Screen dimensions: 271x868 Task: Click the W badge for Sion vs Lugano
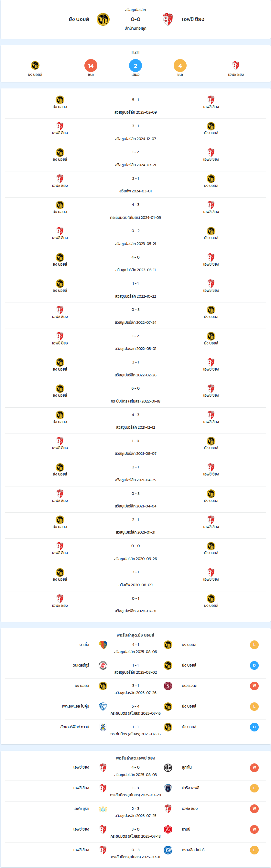click(x=254, y=768)
